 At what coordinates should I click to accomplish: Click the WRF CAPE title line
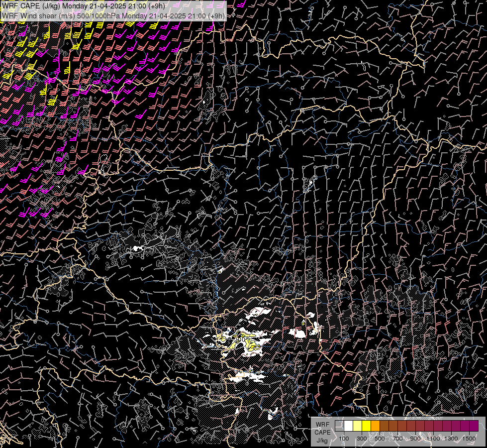[83, 6]
